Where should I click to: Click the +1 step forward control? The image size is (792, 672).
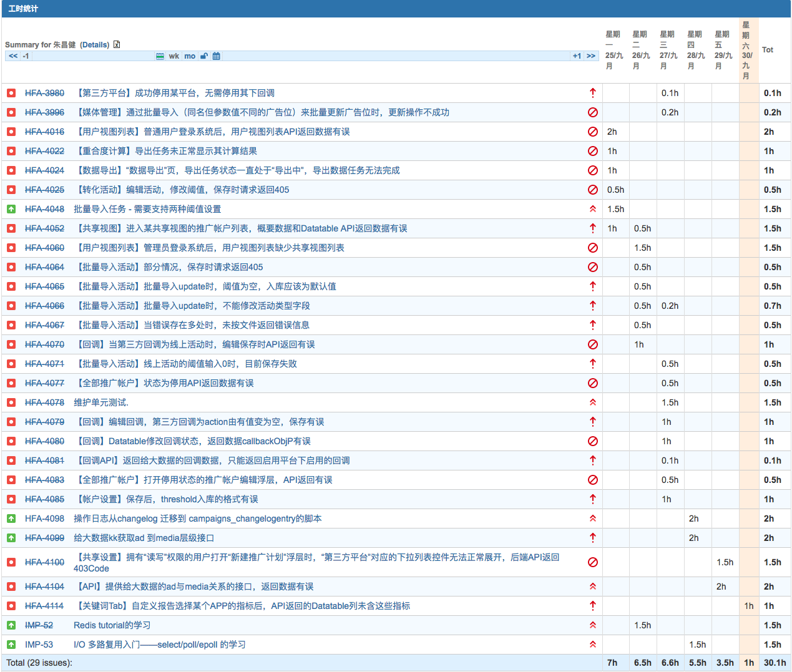click(577, 56)
